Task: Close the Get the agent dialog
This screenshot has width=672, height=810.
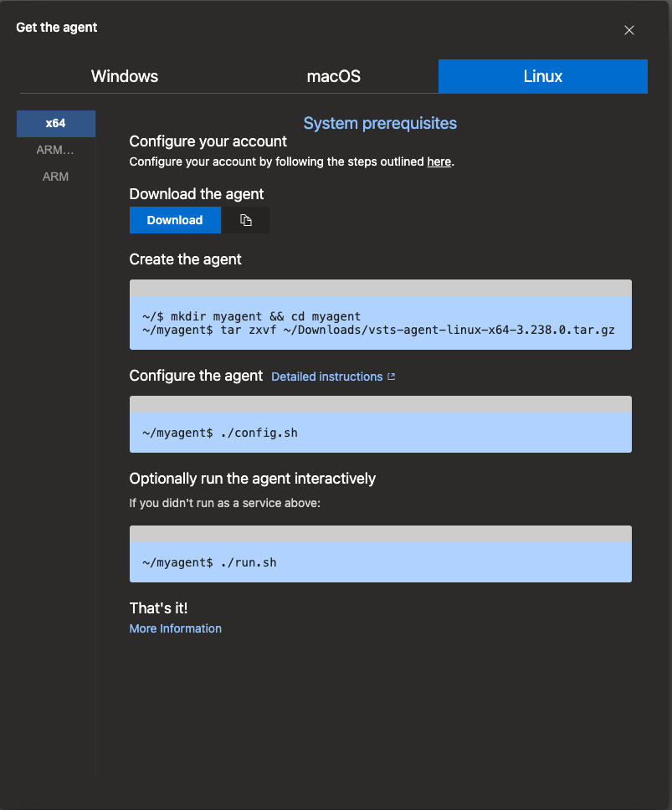Action: 628,30
